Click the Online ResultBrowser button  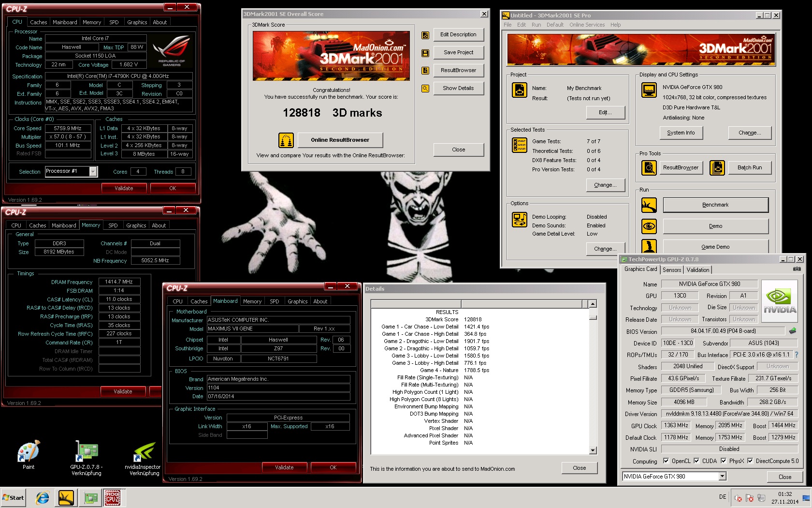pyautogui.click(x=340, y=140)
